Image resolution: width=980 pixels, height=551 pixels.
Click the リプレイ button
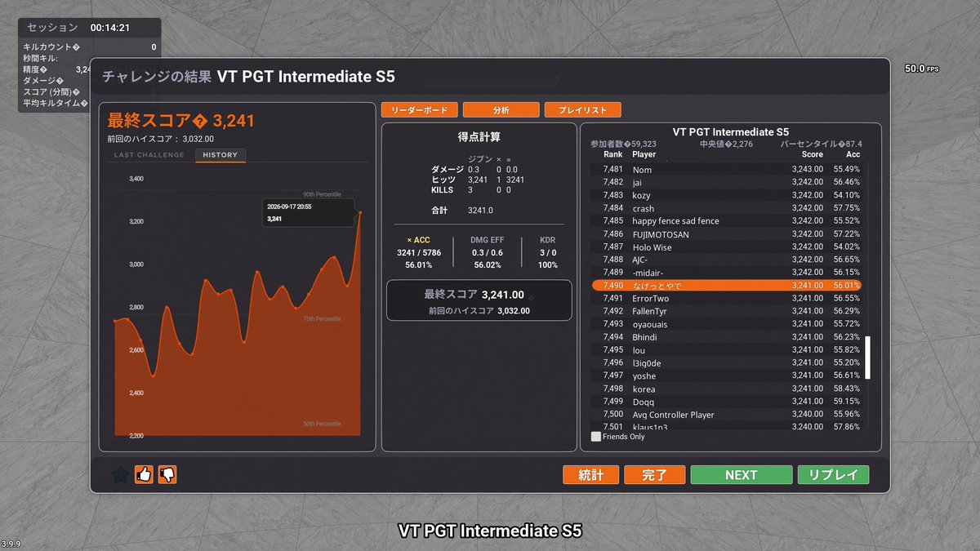point(833,475)
